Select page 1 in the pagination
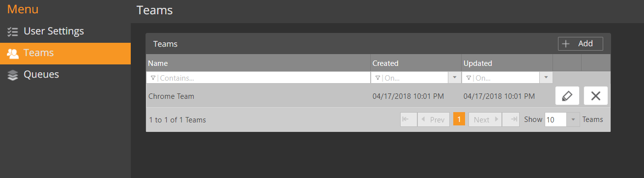Image resolution: width=644 pixels, height=178 pixels. pos(459,119)
